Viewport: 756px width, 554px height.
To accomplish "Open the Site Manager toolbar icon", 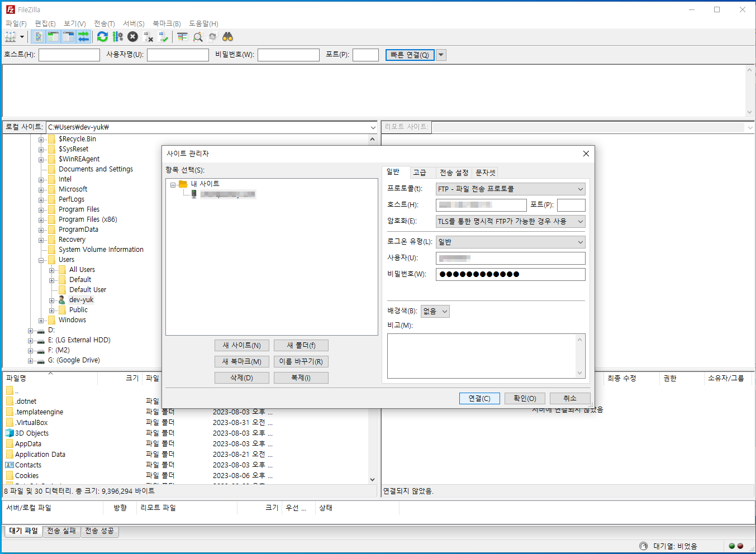I will (11, 37).
